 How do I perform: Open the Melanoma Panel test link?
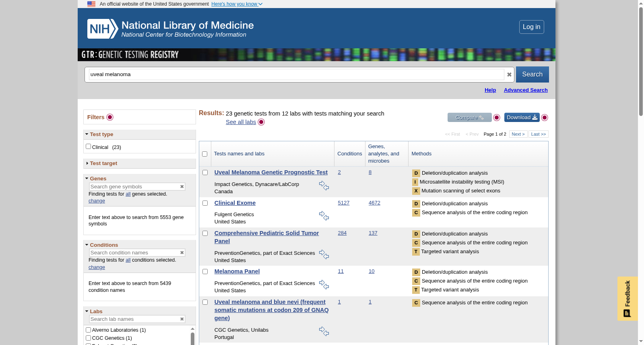point(237,271)
